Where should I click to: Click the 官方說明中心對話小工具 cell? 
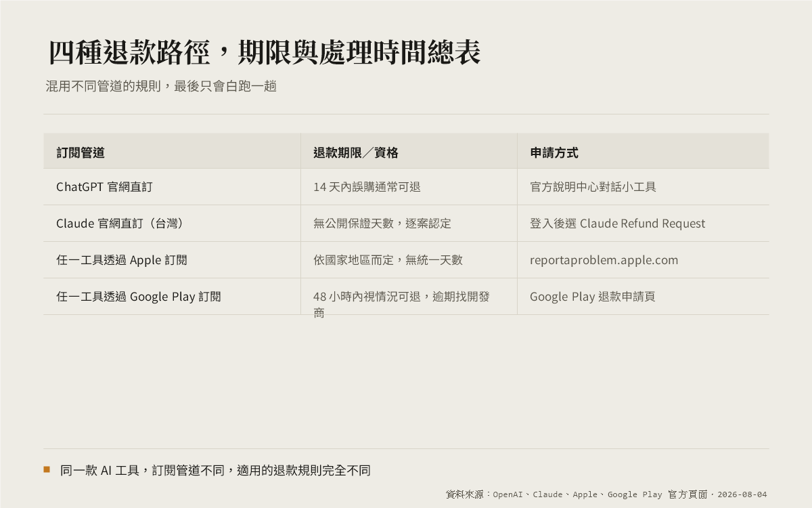(643, 187)
